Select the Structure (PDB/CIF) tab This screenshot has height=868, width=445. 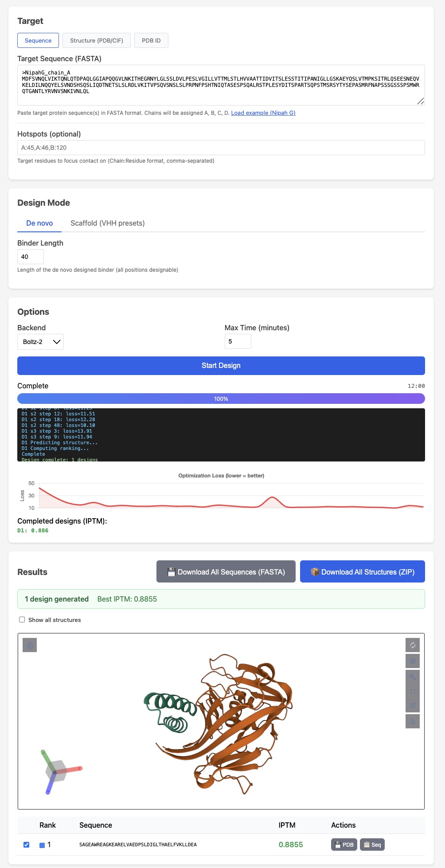click(96, 40)
